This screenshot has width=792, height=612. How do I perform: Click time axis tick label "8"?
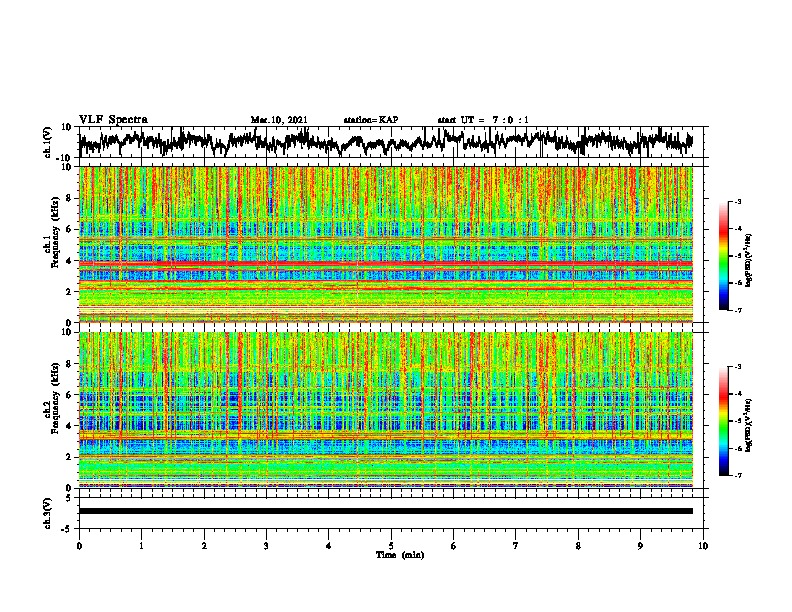click(x=578, y=546)
